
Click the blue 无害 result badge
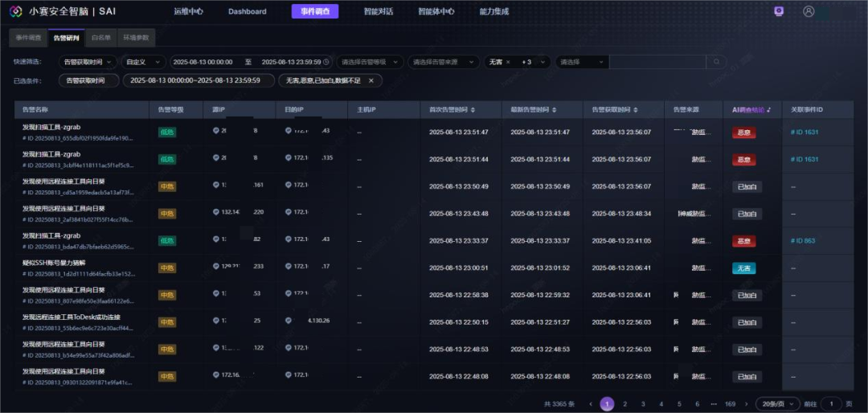coord(743,268)
